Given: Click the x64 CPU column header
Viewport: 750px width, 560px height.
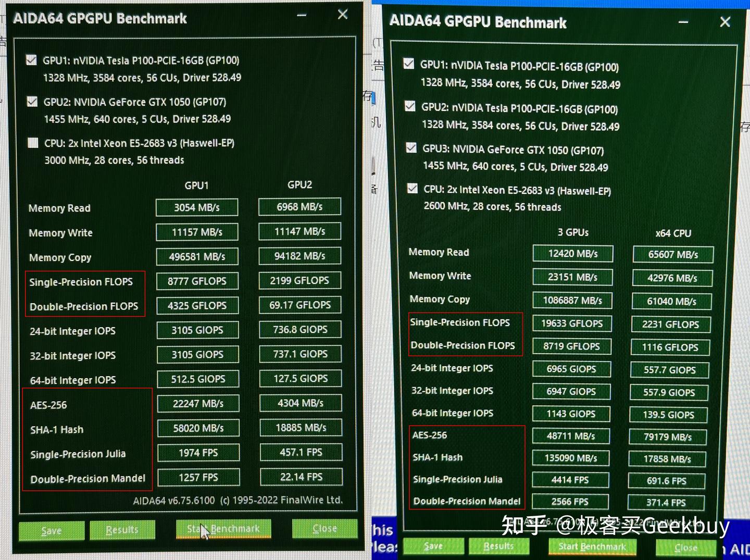Looking at the screenshot, I should point(673,233).
